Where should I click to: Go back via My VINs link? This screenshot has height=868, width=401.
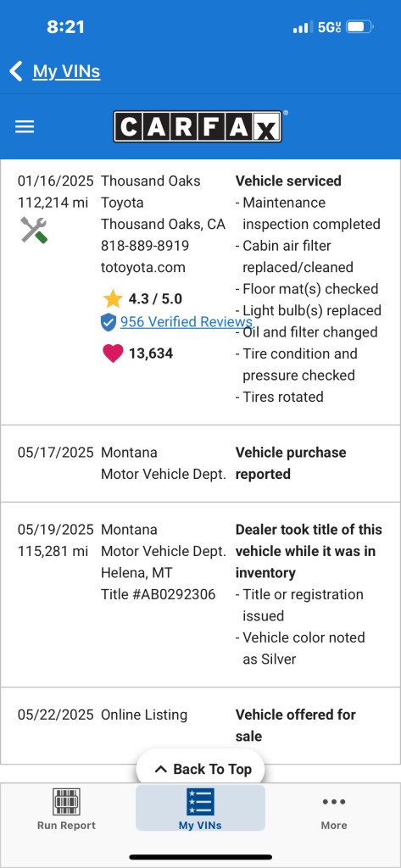(66, 71)
